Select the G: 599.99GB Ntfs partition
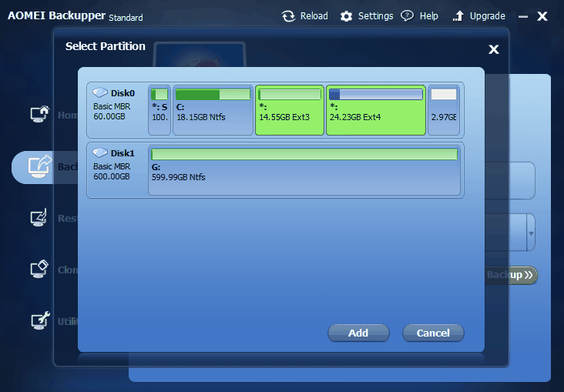This screenshot has width=564, height=392. tap(304, 170)
